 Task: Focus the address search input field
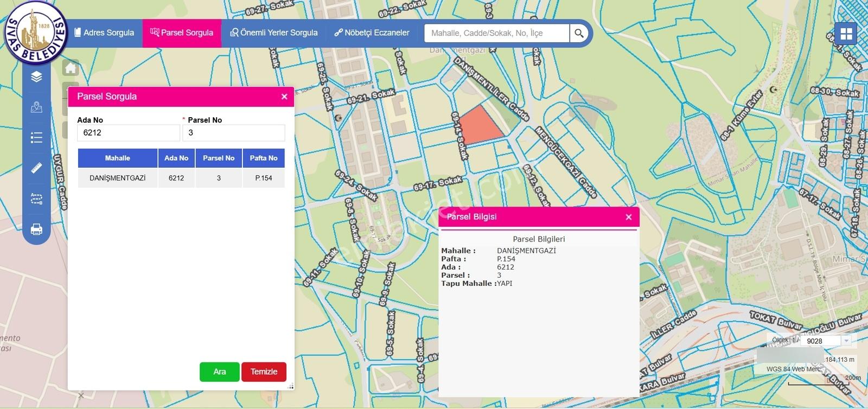pyautogui.click(x=497, y=33)
